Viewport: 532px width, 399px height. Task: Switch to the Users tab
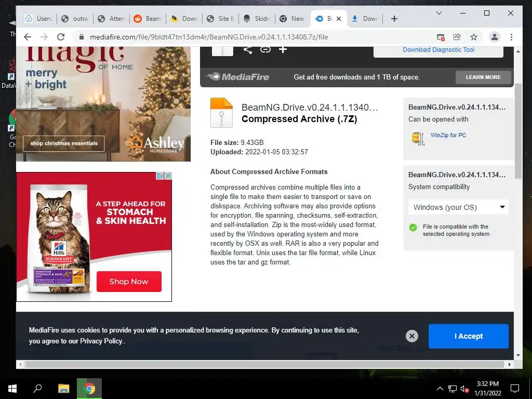tap(38, 19)
